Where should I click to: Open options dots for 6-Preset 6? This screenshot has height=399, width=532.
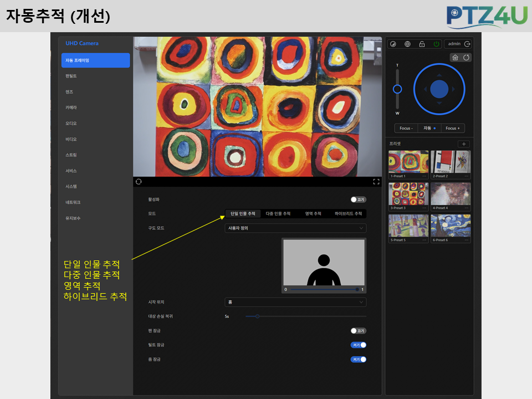(x=467, y=240)
